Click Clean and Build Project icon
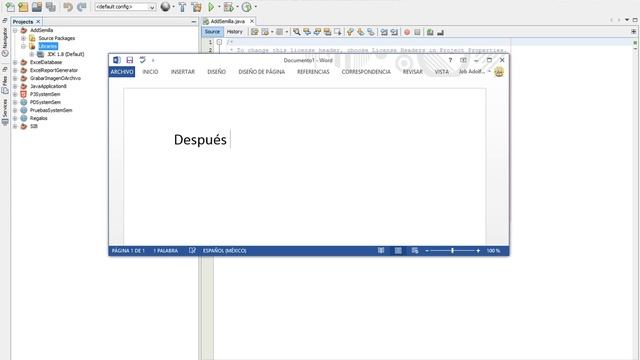The width and height of the screenshot is (640, 360). coord(196,7)
